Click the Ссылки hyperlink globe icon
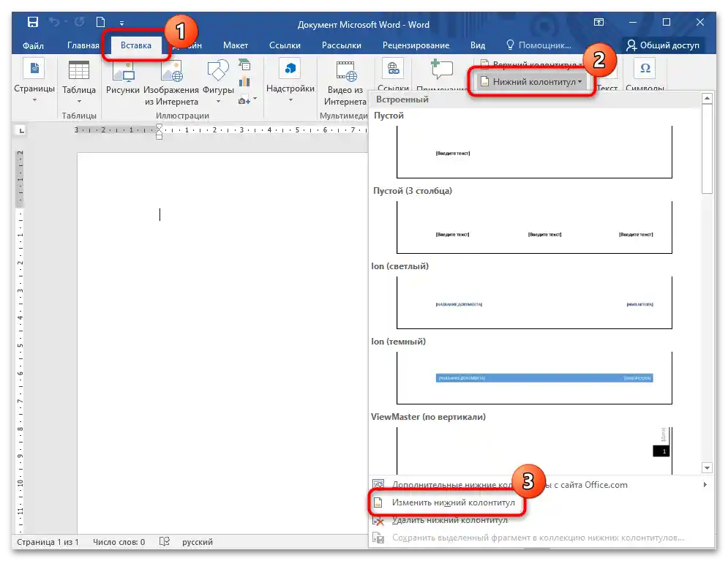This screenshot has height=561, width=728. pos(393,69)
